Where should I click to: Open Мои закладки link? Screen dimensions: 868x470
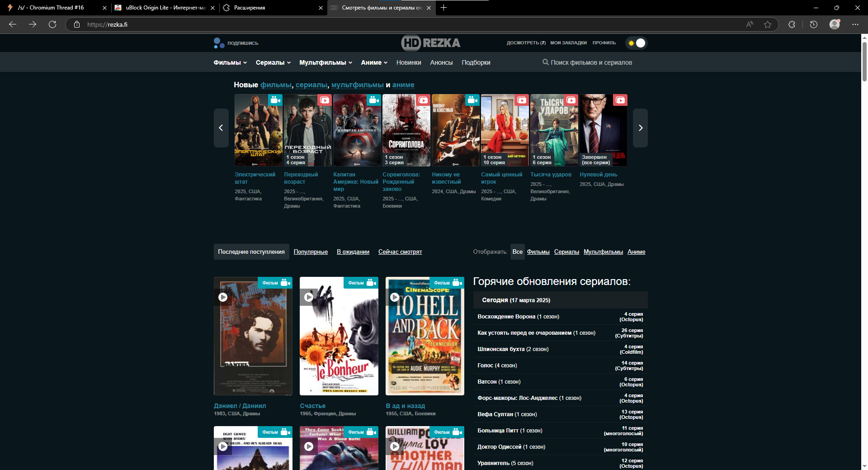(x=568, y=43)
